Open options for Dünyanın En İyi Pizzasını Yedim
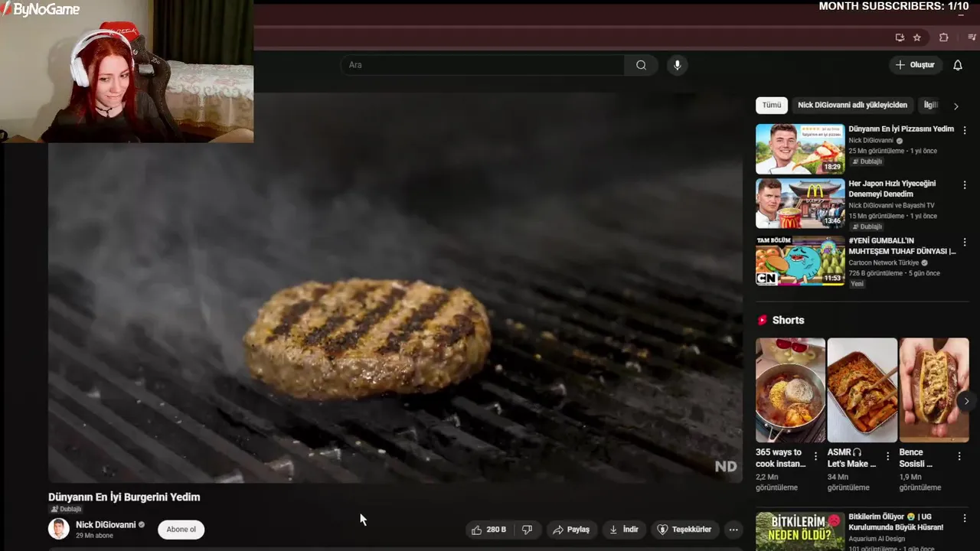This screenshot has width=980, height=551. pyautogui.click(x=965, y=130)
